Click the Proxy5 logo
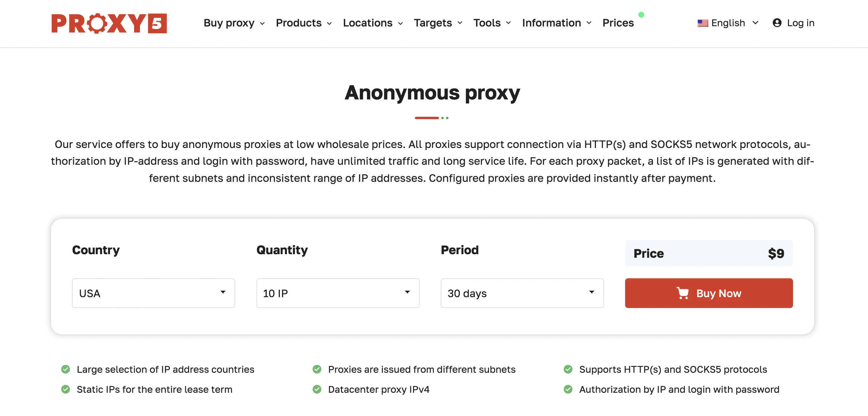The image size is (868, 416). tap(108, 23)
